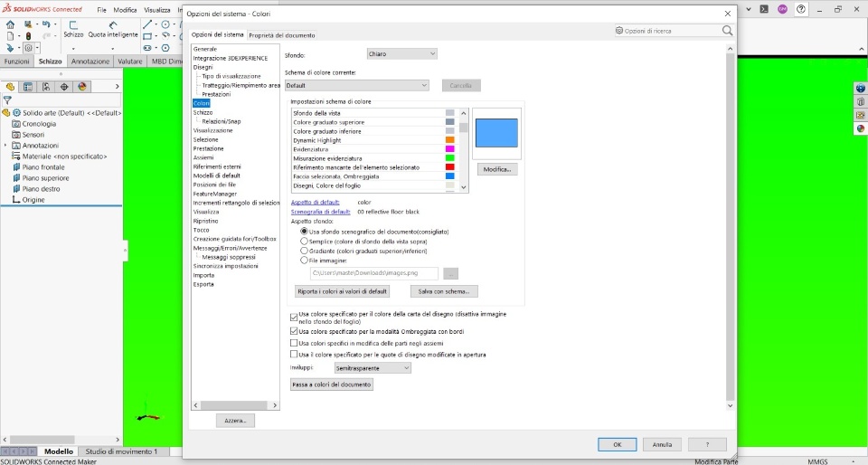Select 'Visualizzazione' in options category list
868x465 pixels.
coord(213,130)
